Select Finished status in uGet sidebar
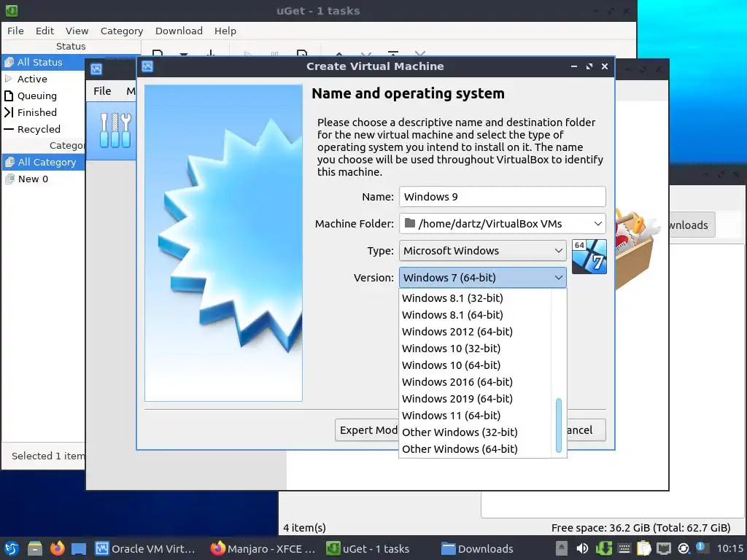The width and height of the screenshot is (747, 560). (43, 112)
